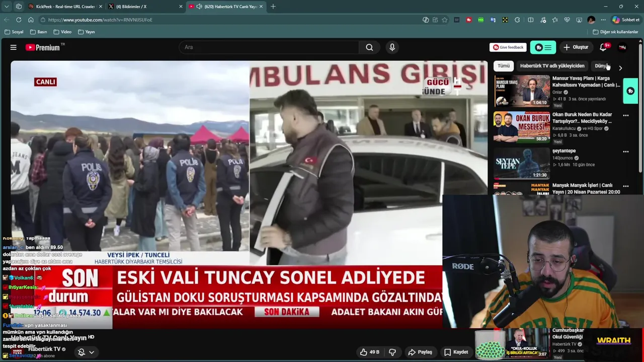Click the green HDR extension icon
The width and height of the screenshot is (644, 362).
click(481, 20)
